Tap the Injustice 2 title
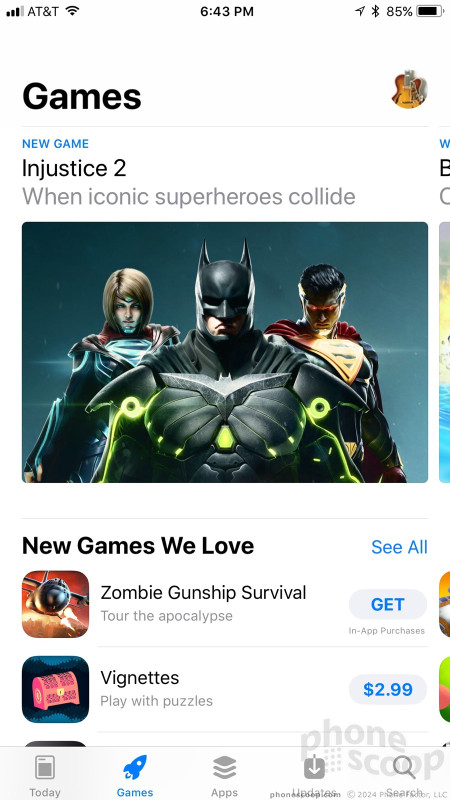 (x=74, y=168)
